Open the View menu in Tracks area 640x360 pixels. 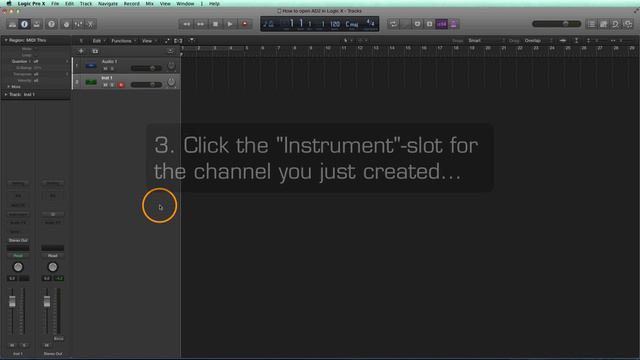click(x=149, y=41)
